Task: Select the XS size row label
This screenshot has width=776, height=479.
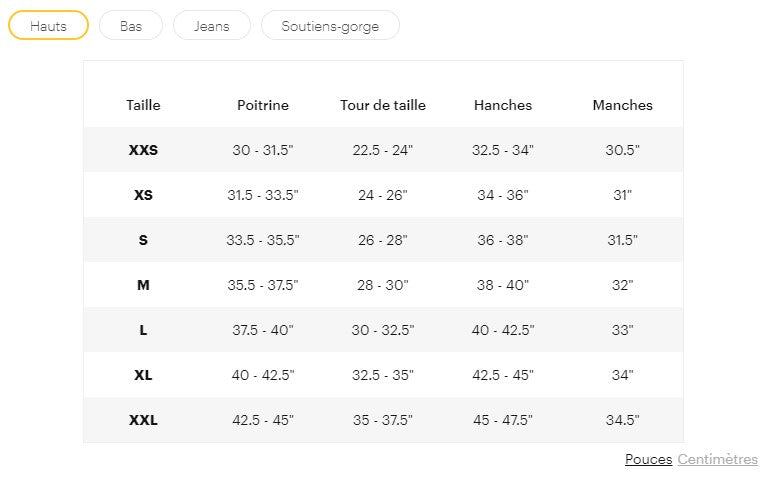Action: 143,195
